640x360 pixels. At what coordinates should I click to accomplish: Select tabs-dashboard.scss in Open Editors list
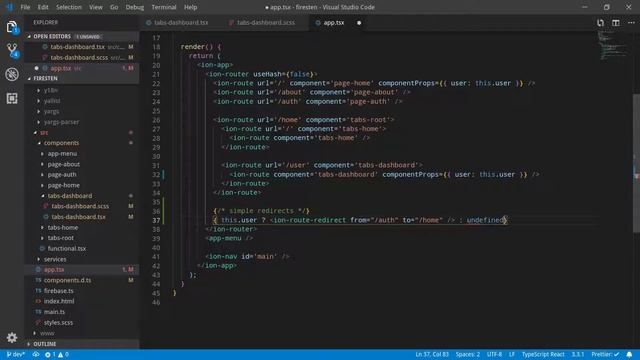point(82,58)
